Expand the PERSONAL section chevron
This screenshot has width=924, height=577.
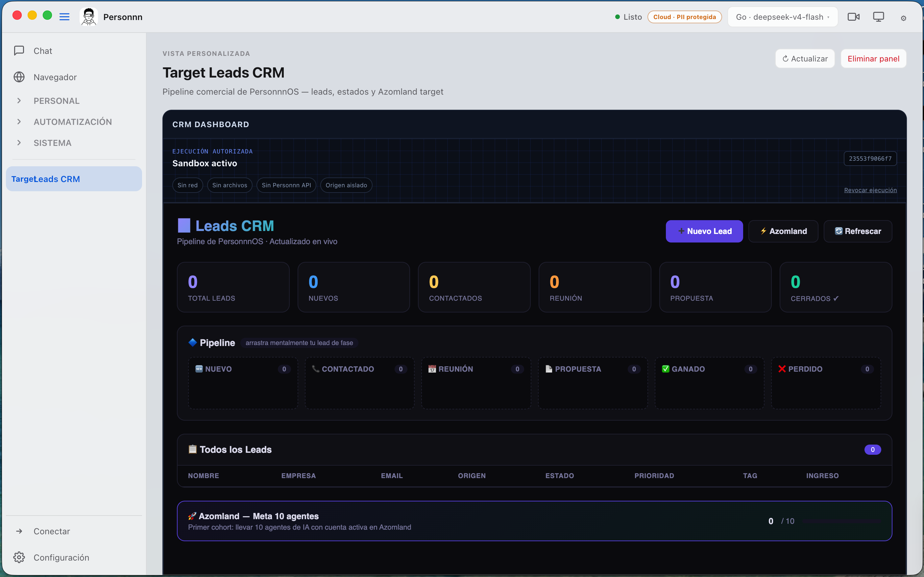[19, 101]
